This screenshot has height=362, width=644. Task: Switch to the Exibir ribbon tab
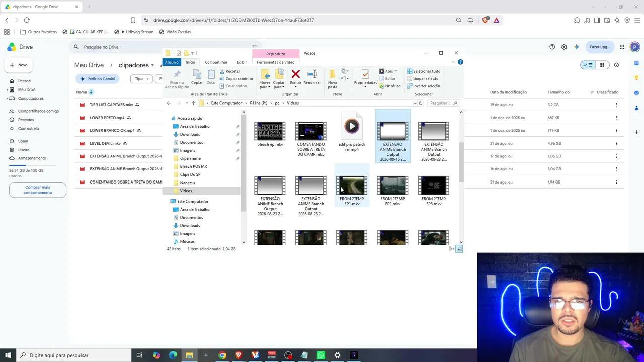(242, 62)
